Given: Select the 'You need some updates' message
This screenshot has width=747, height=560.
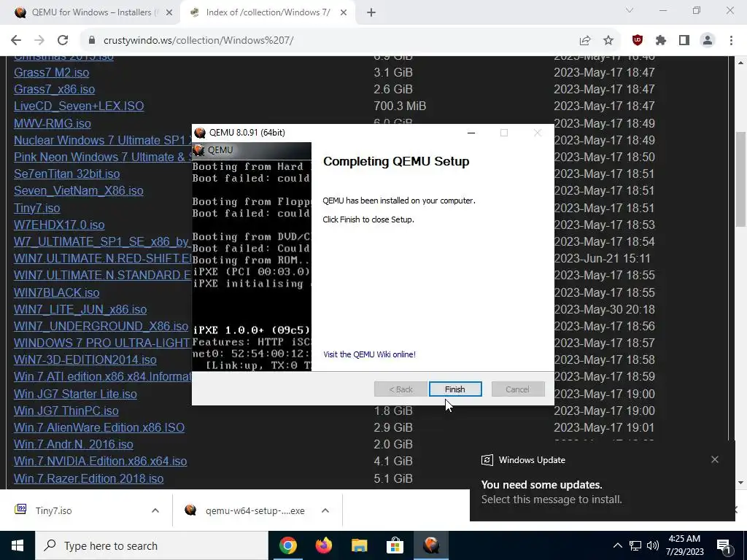Looking at the screenshot, I should (542, 485).
